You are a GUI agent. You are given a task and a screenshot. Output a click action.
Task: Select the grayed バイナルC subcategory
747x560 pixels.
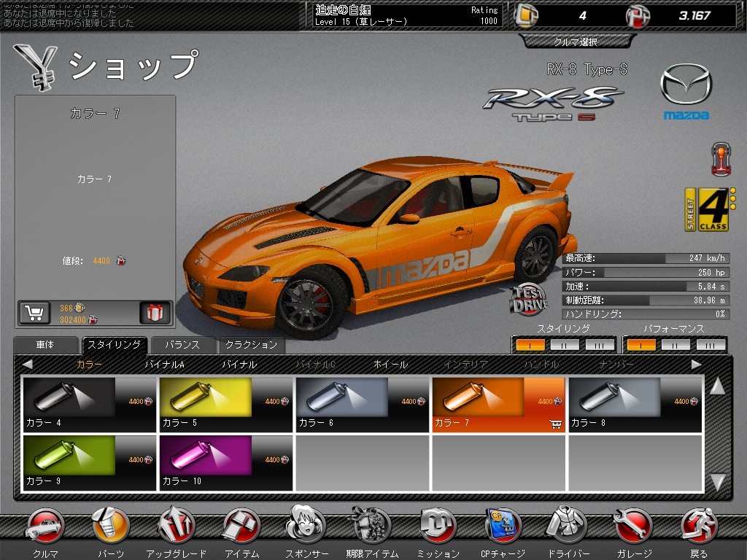coord(315,365)
